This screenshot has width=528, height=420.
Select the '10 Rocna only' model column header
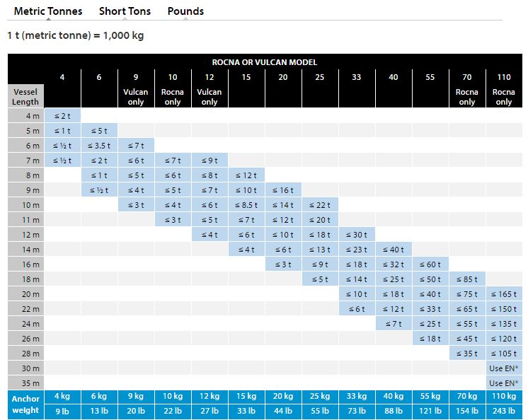[x=173, y=89]
